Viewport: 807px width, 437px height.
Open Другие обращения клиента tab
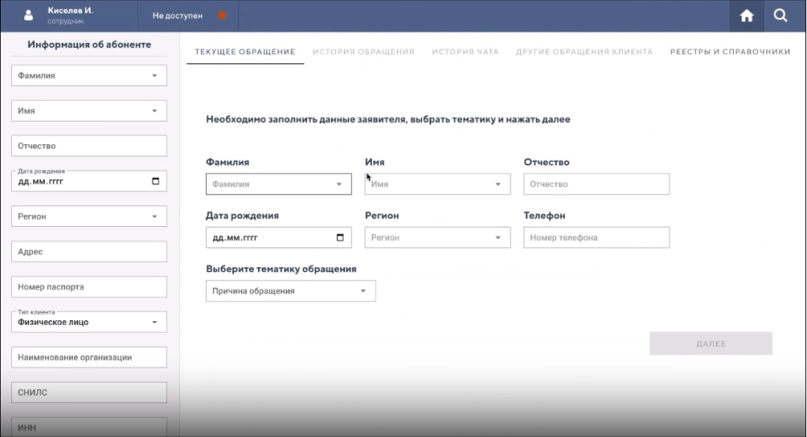point(584,52)
